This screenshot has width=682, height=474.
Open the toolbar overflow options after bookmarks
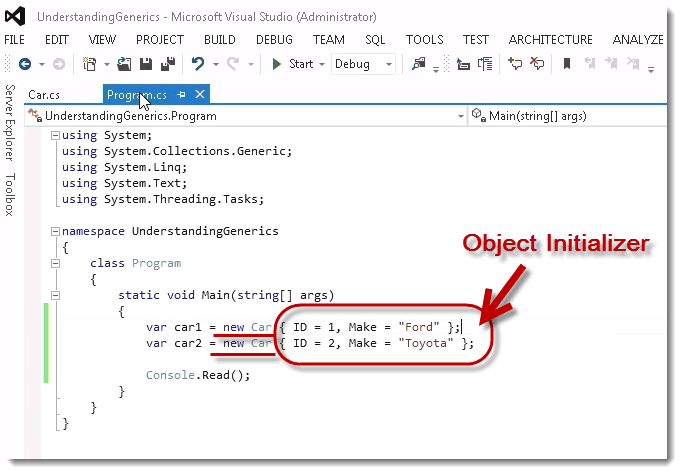[x=651, y=69]
